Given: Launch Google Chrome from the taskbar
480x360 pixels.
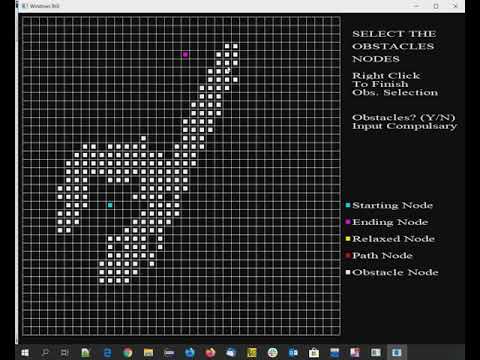Looking at the screenshot, I should [128, 352].
